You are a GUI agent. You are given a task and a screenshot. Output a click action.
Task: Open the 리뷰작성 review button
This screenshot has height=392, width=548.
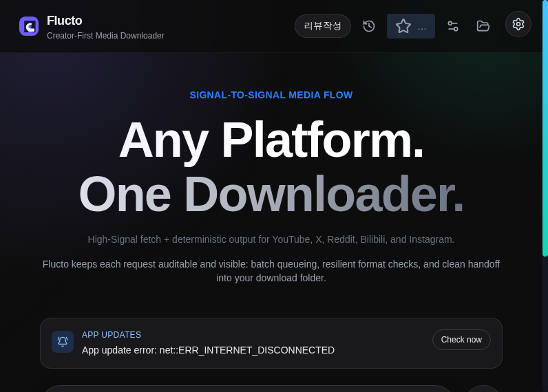pyautogui.click(x=323, y=26)
